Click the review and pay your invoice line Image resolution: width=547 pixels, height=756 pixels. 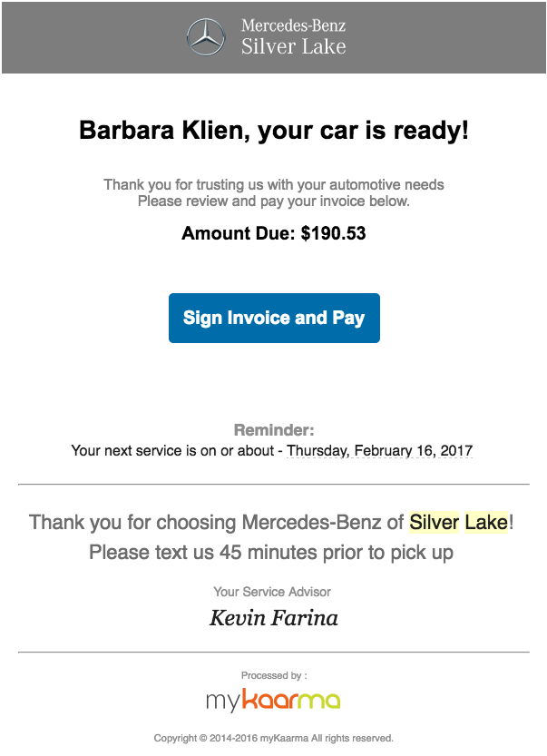[x=274, y=201]
